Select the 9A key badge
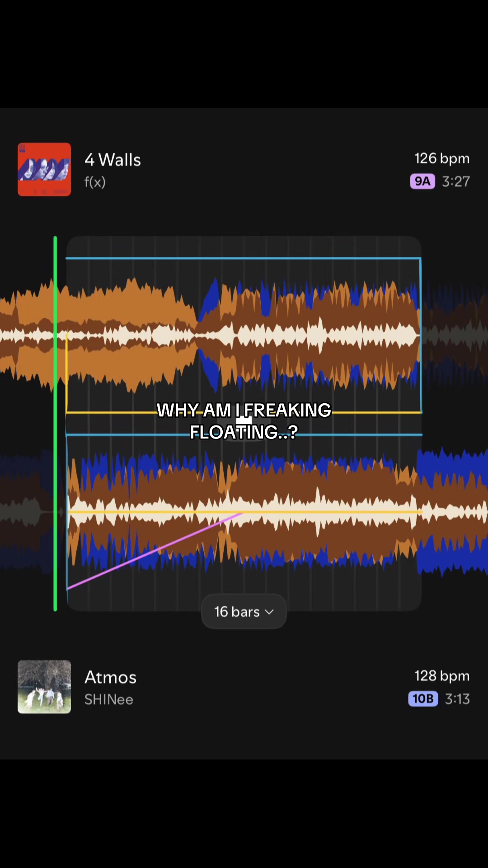 (x=422, y=181)
